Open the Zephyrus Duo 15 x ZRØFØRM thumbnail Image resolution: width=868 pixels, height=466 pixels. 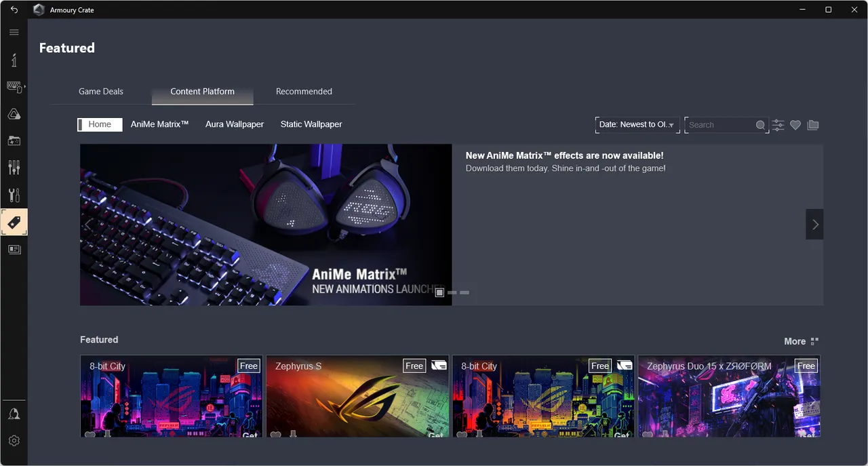(729, 396)
